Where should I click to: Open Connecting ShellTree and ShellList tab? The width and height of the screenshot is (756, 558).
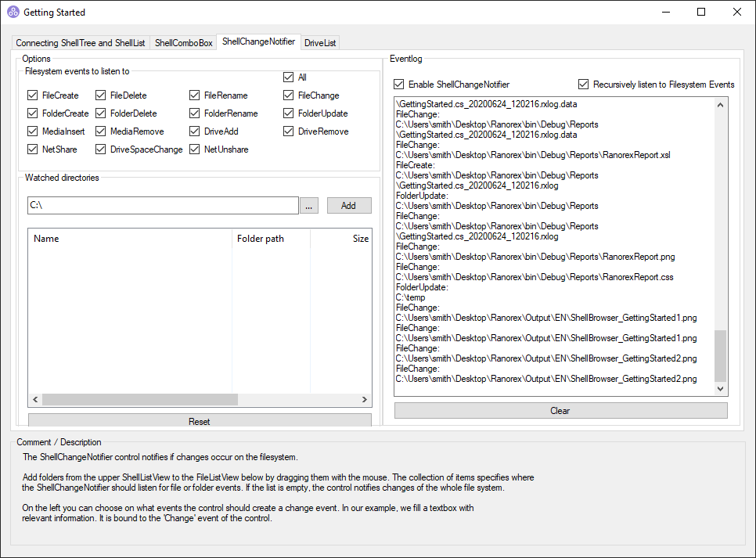pyautogui.click(x=80, y=43)
